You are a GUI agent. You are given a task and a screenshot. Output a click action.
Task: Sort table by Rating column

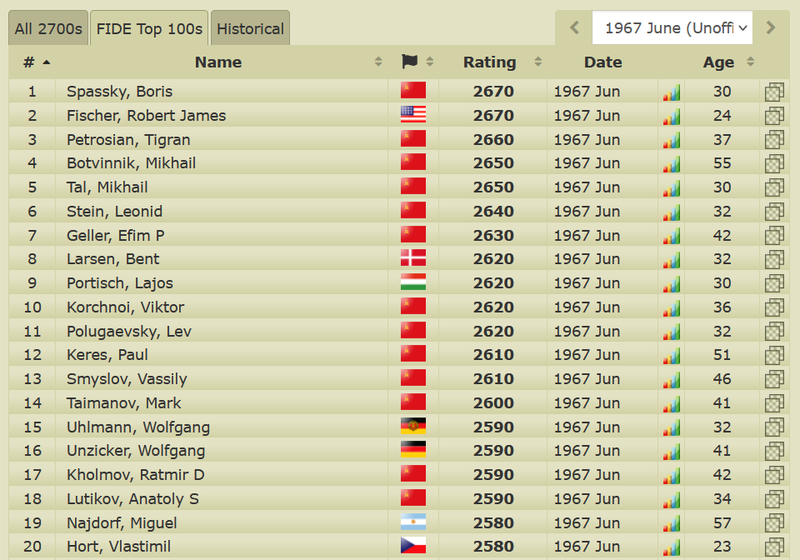coord(490,62)
